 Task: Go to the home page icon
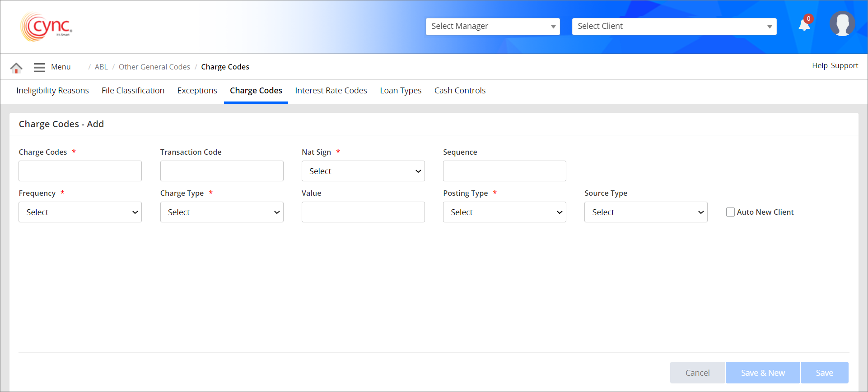point(16,68)
